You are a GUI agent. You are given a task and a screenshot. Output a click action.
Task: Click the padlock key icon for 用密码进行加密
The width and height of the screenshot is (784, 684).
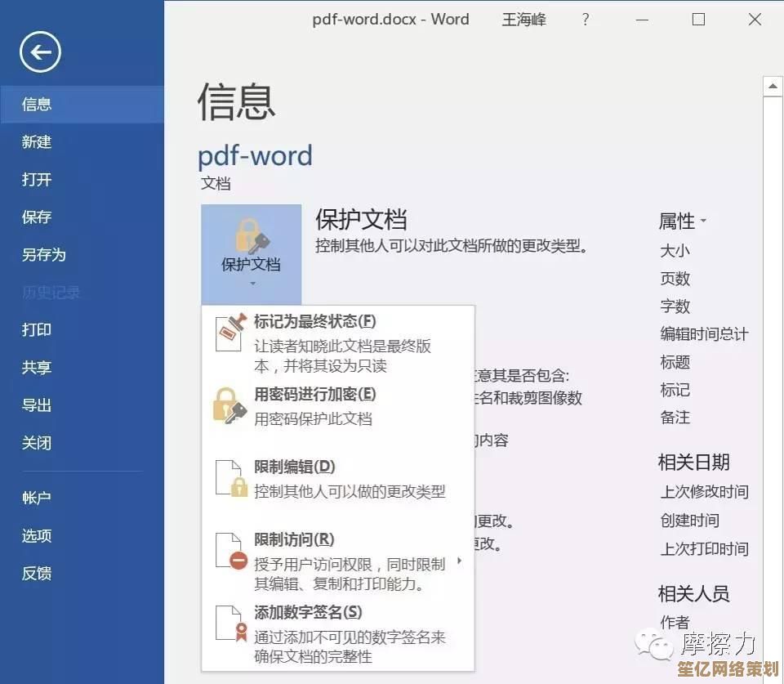[230, 406]
